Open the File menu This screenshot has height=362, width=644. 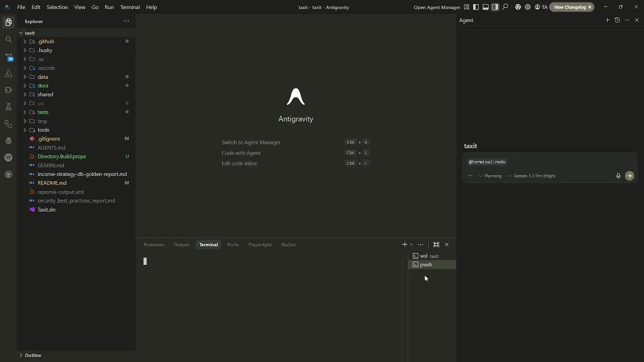(21, 7)
